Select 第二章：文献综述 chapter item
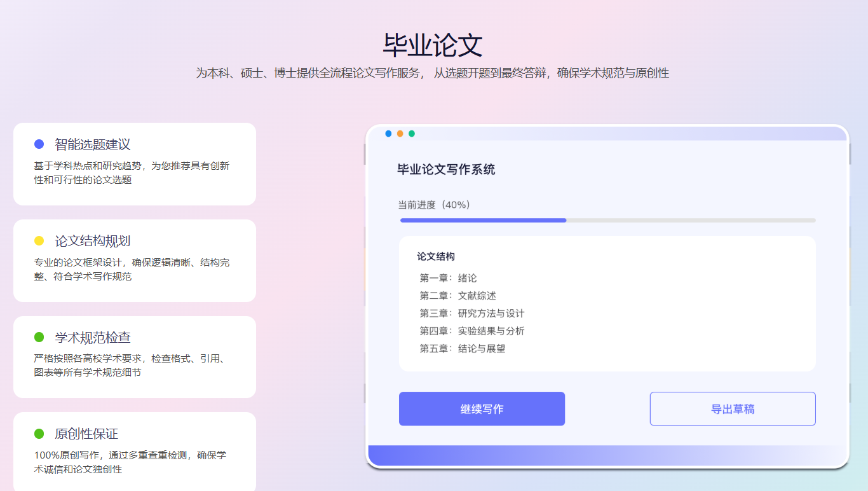The width and height of the screenshot is (868, 491). 458,296
